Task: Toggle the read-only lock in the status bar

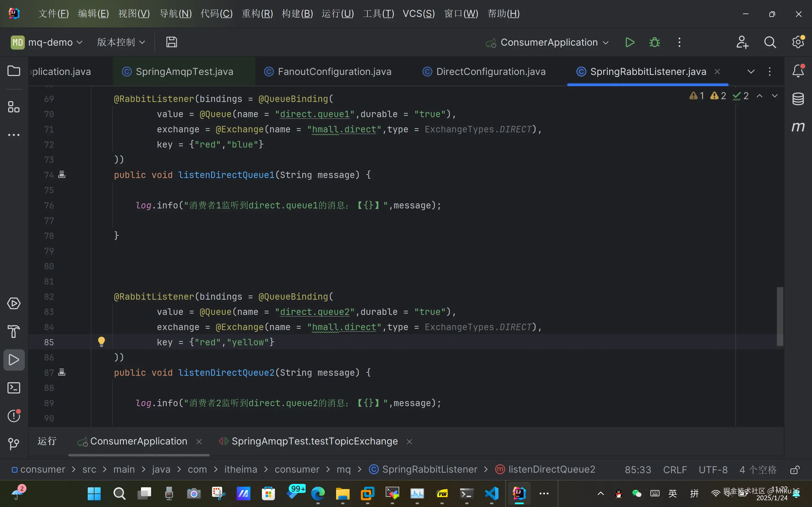Action: coord(794,470)
